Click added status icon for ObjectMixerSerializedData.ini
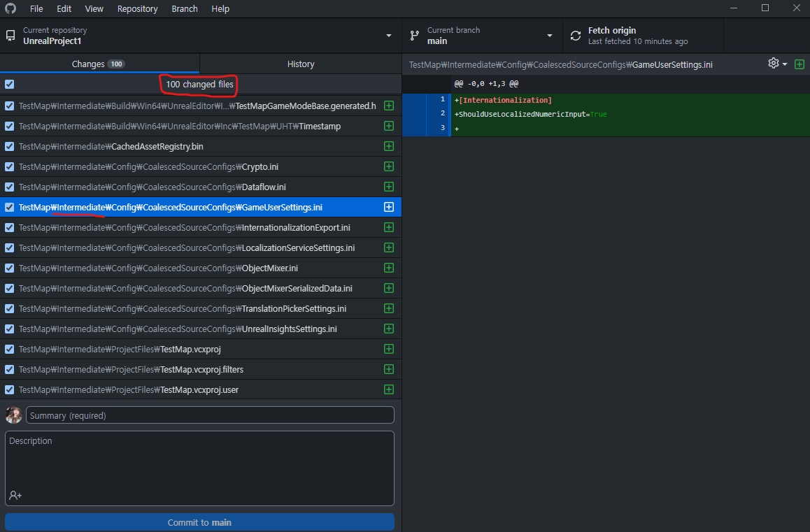The width and height of the screenshot is (810, 532). [x=389, y=288]
